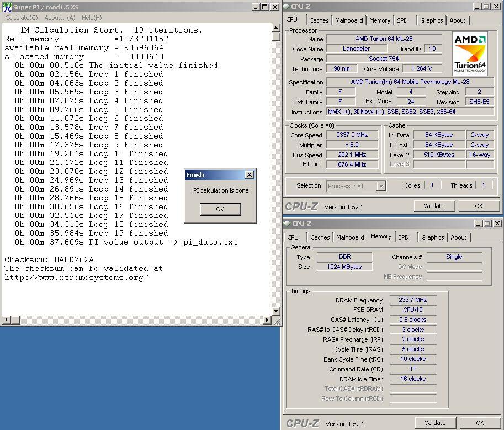Click the DRAM Frequency value '233.7 MHz'
Screen dimensions: 504x430
[413, 300]
